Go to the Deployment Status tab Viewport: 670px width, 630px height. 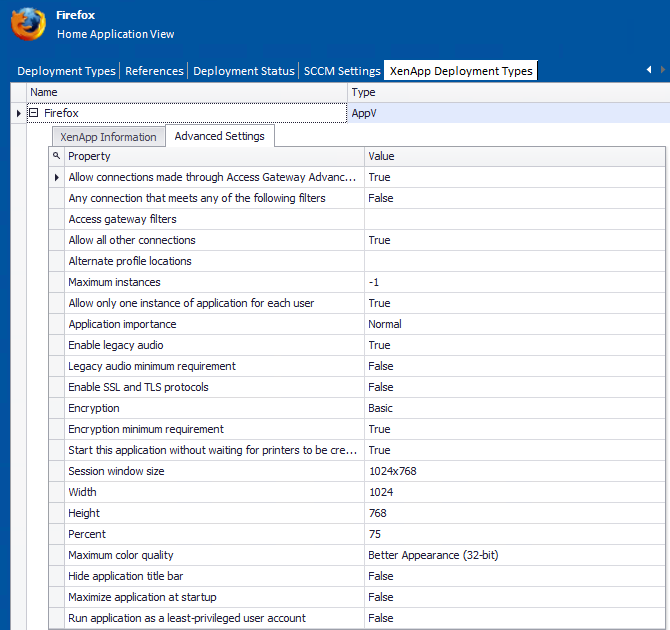(x=244, y=71)
